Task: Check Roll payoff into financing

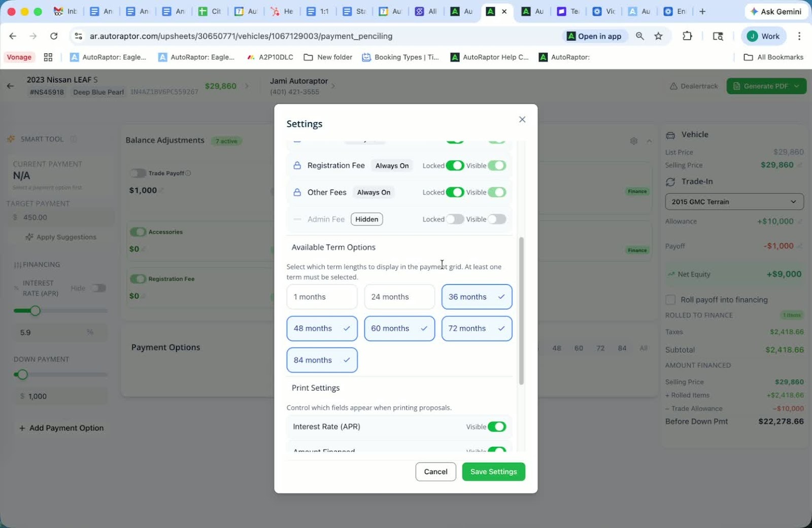Action: 670,300
